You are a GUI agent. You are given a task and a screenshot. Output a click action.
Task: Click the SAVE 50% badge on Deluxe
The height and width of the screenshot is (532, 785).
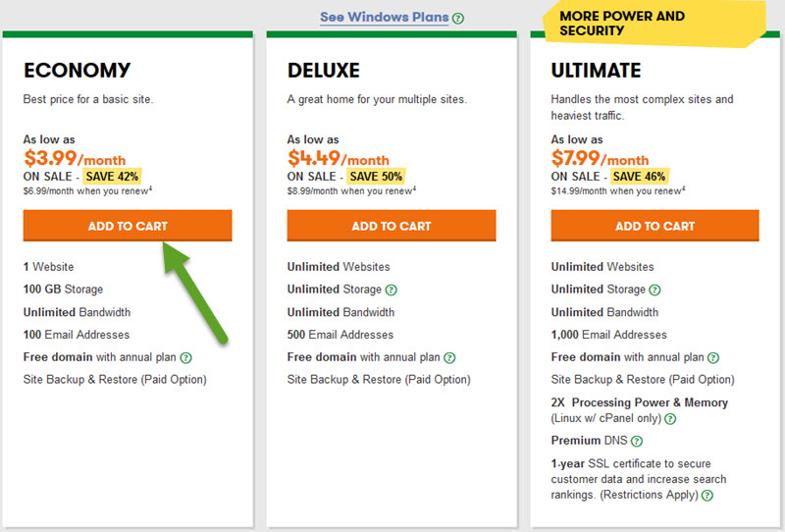pos(376,177)
